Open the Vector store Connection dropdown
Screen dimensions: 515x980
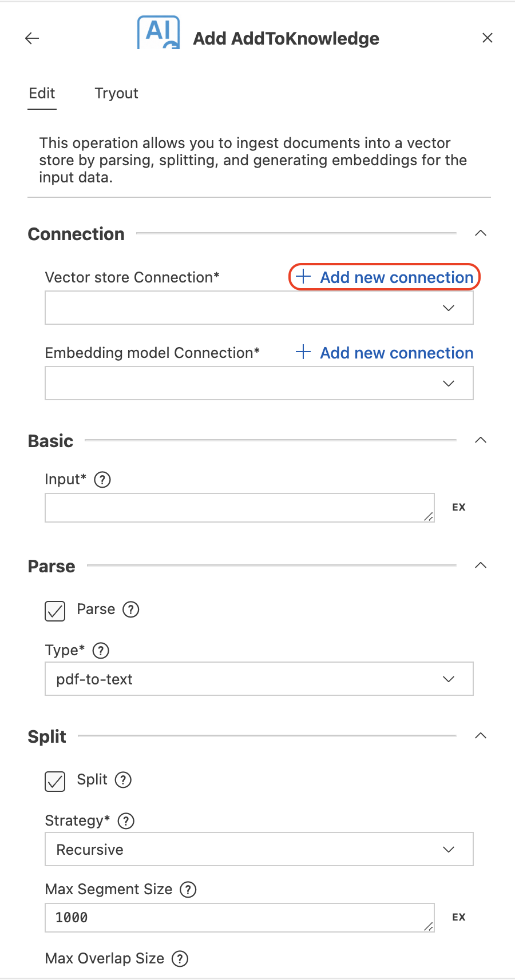259,308
